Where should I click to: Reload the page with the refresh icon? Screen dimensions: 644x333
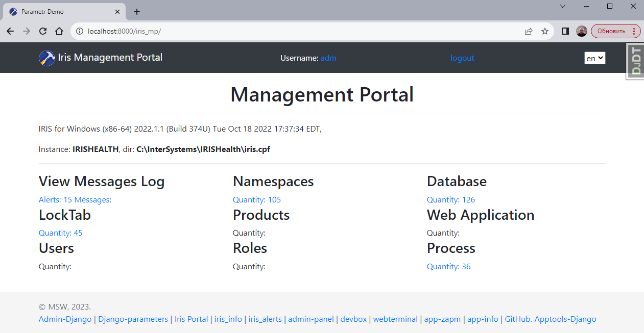point(43,31)
